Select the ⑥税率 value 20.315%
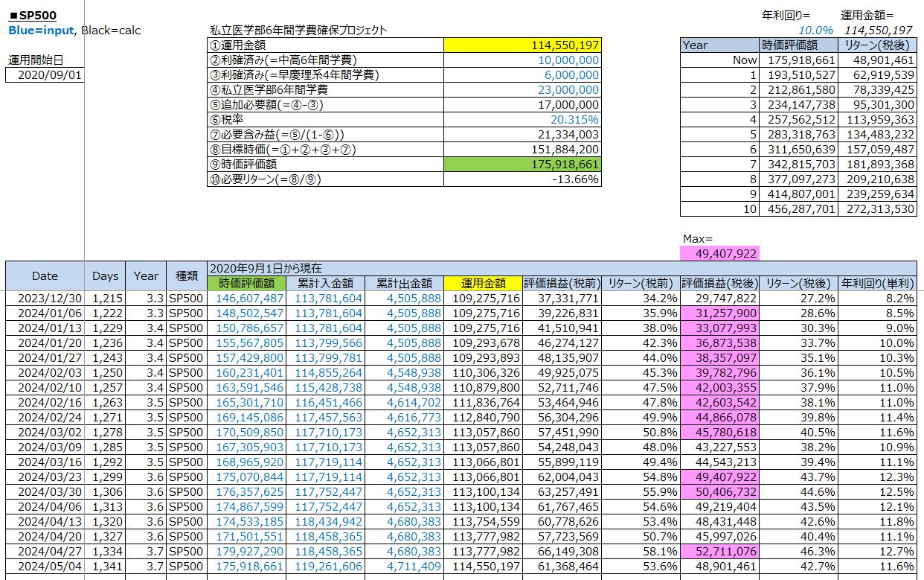The width and height of the screenshot is (924, 580). point(522,120)
